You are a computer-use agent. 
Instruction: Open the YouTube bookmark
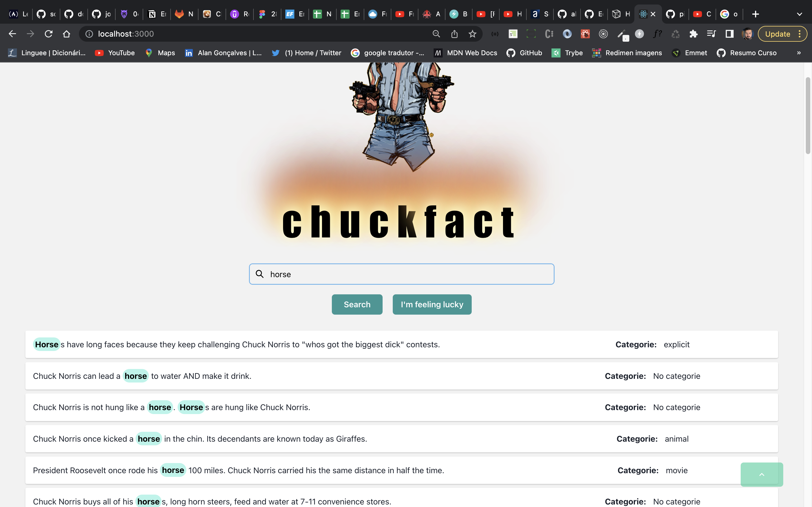115,53
